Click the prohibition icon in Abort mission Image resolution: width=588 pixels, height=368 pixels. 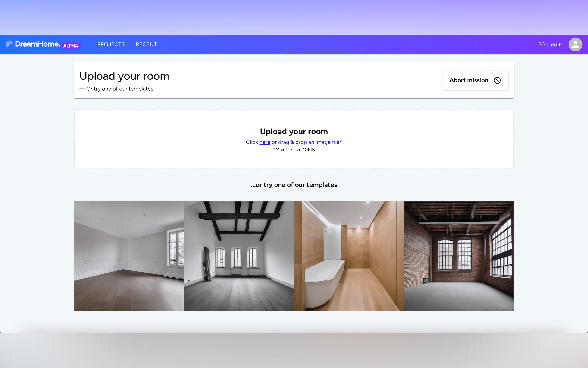(x=497, y=80)
